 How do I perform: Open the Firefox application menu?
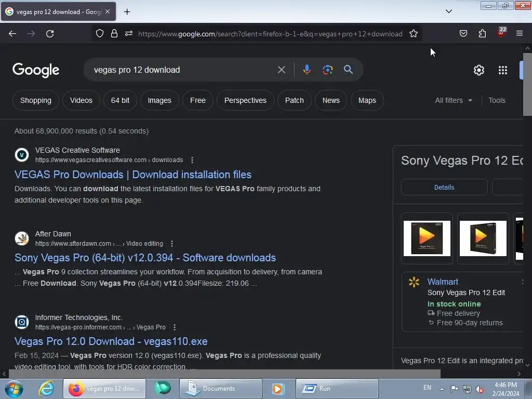click(520, 33)
